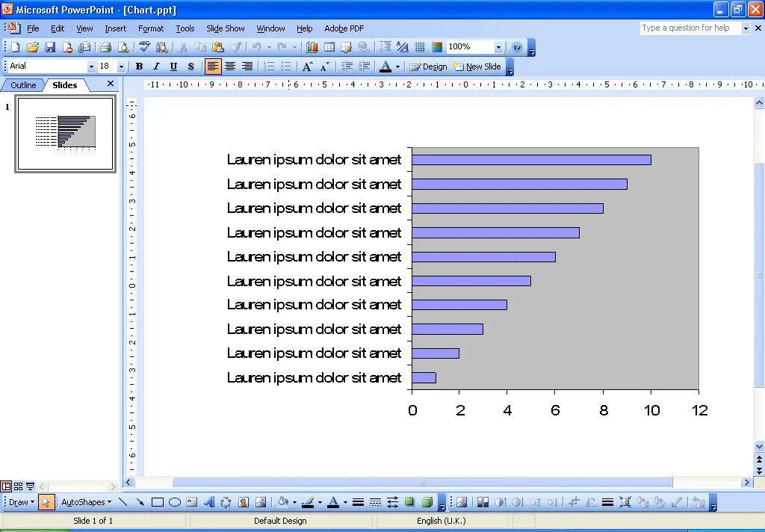Open the AutoShapes dropdown
The height and width of the screenshot is (532, 765).
click(86, 502)
